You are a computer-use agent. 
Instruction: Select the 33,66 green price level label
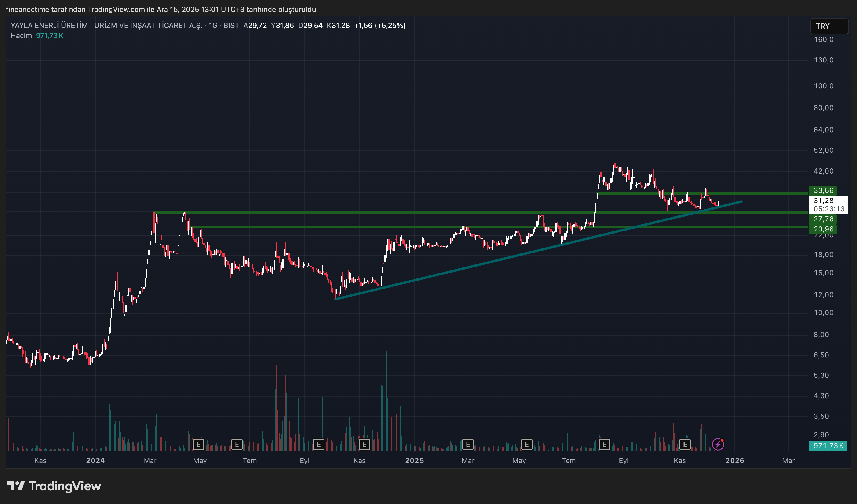click(823, 191)
